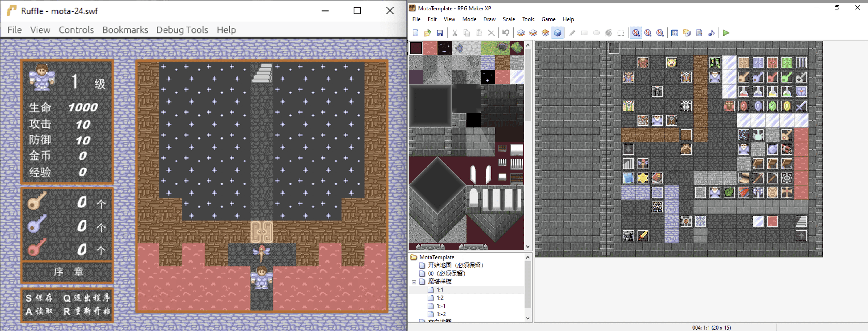Select the Flood Fill tool
Image resolution: width=868 pixels, height=331 pixels.
tap(608, 33)
